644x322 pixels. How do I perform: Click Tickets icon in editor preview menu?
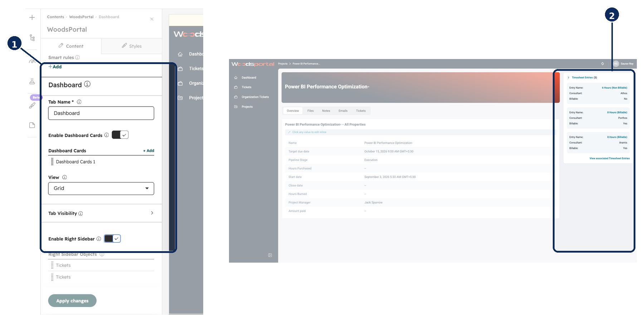pyautogui.click(x=180, y=69)
